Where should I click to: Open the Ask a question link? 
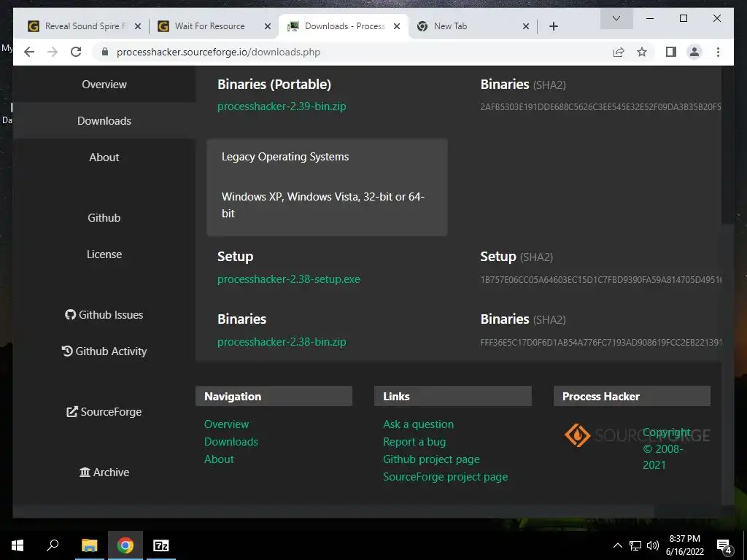pos(418,424)
